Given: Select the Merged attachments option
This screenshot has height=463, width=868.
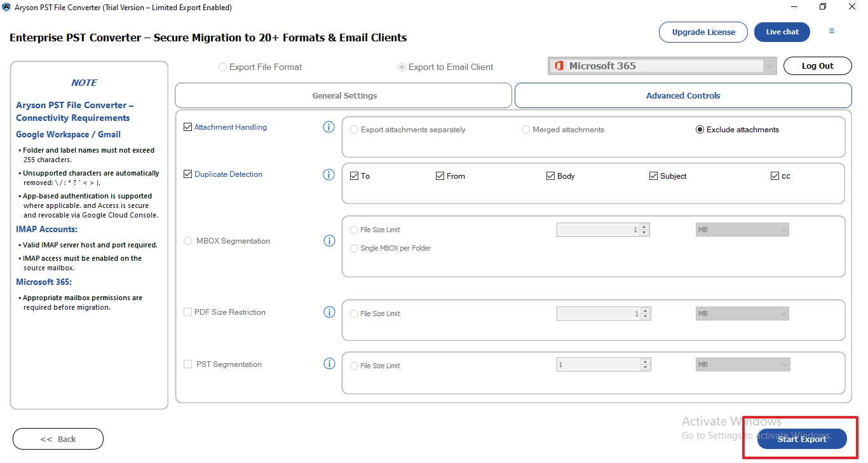Looking at the screenshot, I should [x=526, y=130].
